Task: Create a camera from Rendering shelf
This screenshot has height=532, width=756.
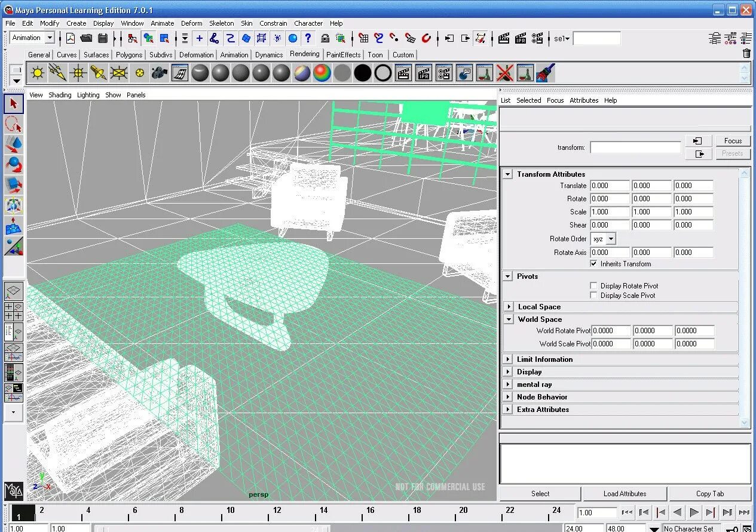Action: [x=160, y=73]
